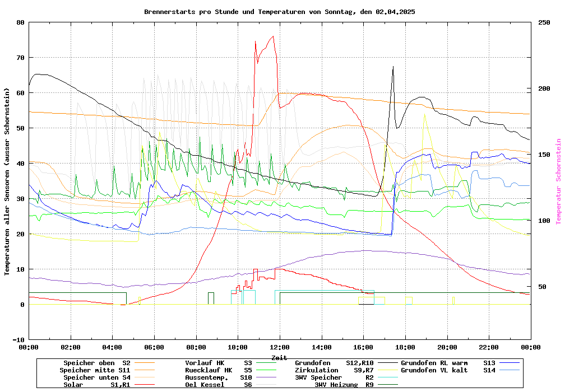This screenshot has width=574, height=392.
Task: Click the 250 value on the right axis
Action: point(544,22)
